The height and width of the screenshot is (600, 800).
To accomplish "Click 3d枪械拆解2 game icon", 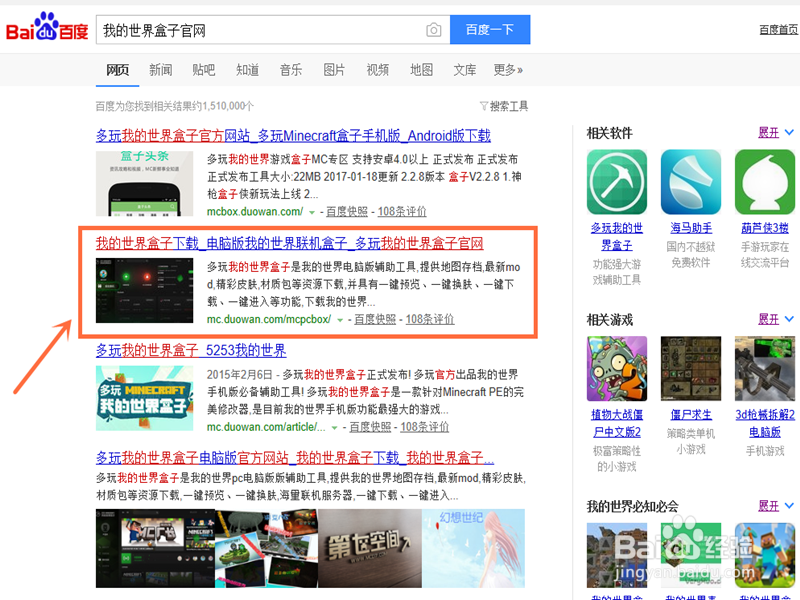I will 765,368.
